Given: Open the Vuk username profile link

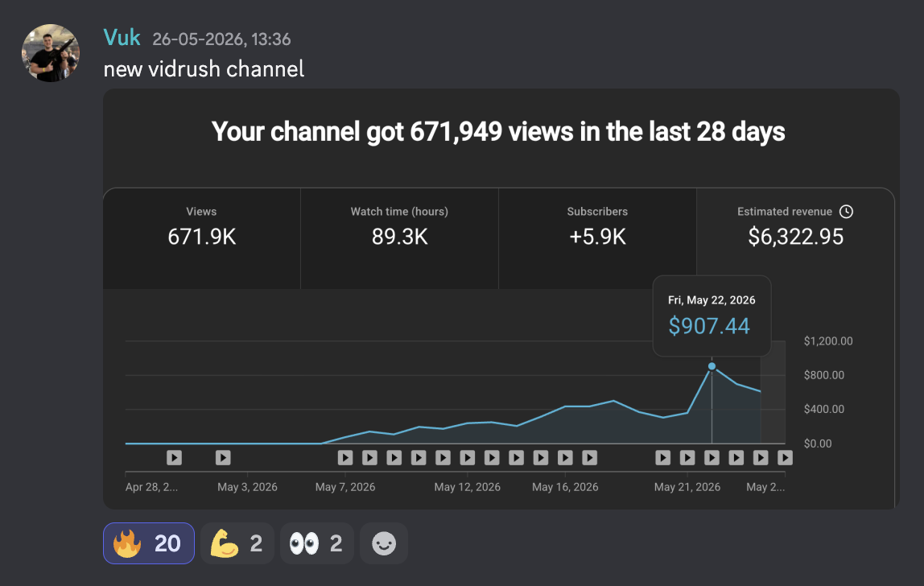Looking at the screenshot, I should click(122, 38).
